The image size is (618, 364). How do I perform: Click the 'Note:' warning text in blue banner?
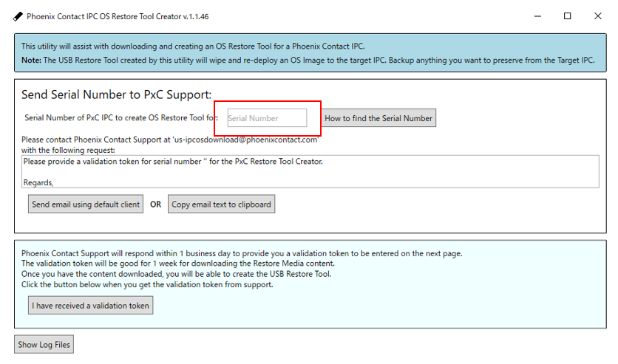tap(32, 61)
